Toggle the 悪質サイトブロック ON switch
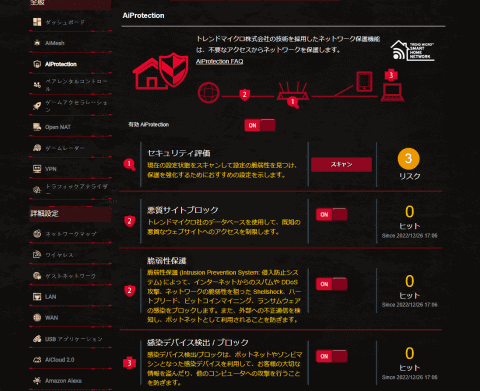The image size is (480, 391). [x=332, y=214]
